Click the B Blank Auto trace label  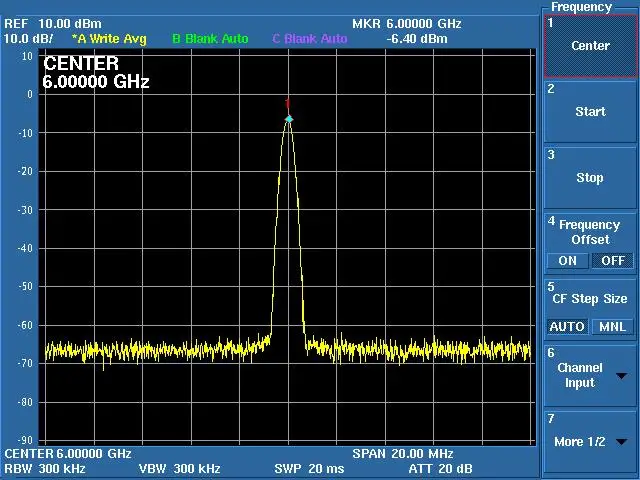[x=210, y=39]
